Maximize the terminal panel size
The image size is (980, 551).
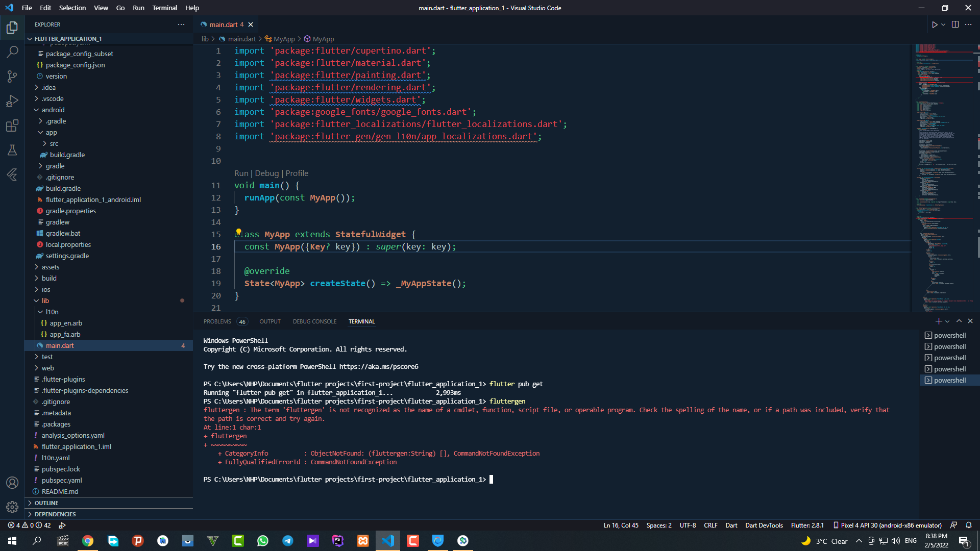click(959, 321)
